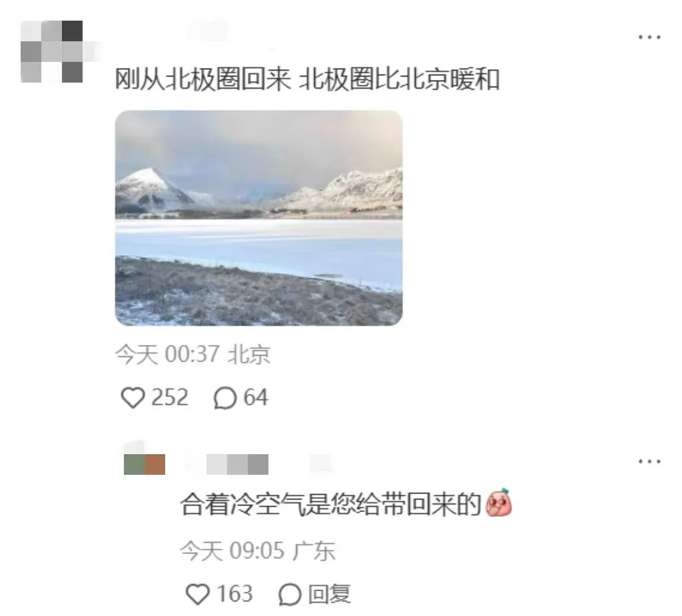Click the 今天 00:37 timestamp
Screen dimensions: 682x616
[x=167, y=354]
